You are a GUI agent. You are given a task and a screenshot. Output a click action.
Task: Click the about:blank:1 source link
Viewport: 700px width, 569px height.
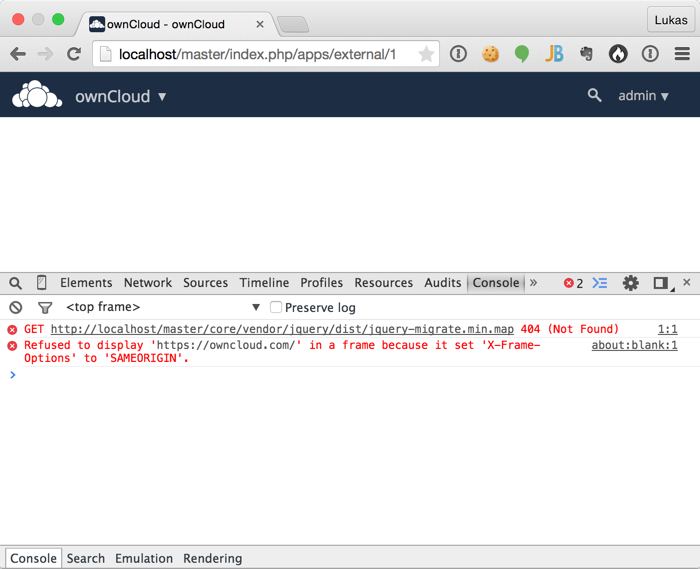(634, 345)
